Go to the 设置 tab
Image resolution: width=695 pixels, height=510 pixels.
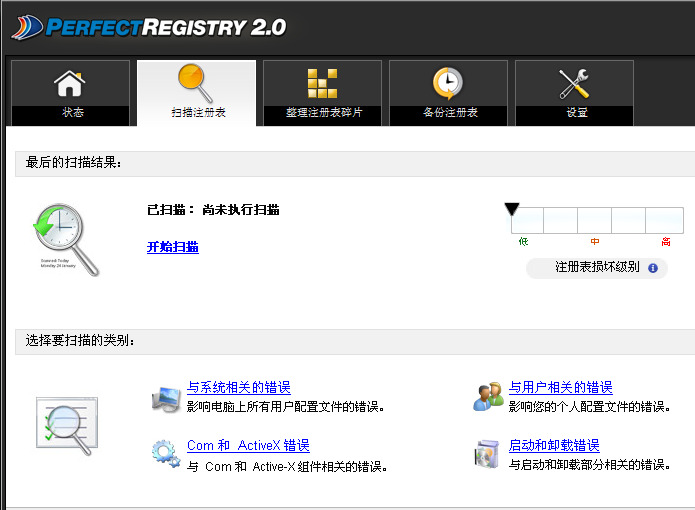point(574,93)
